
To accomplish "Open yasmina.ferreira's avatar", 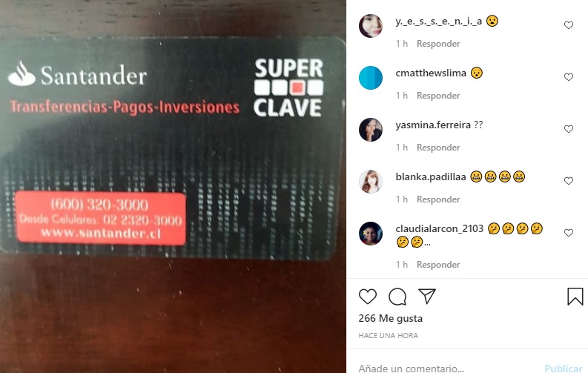I will pos(371,130).
